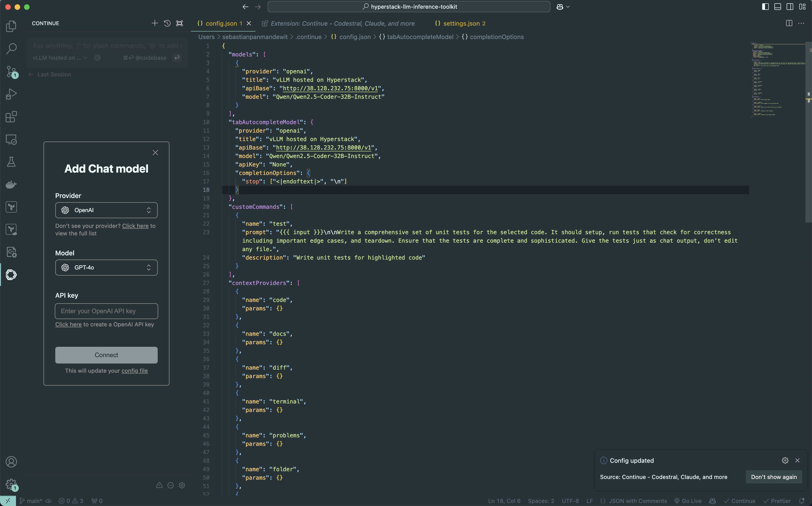Toggle the bottom panel visibility
This screenshot has width=812, height=506.
[x=777, y=6]
